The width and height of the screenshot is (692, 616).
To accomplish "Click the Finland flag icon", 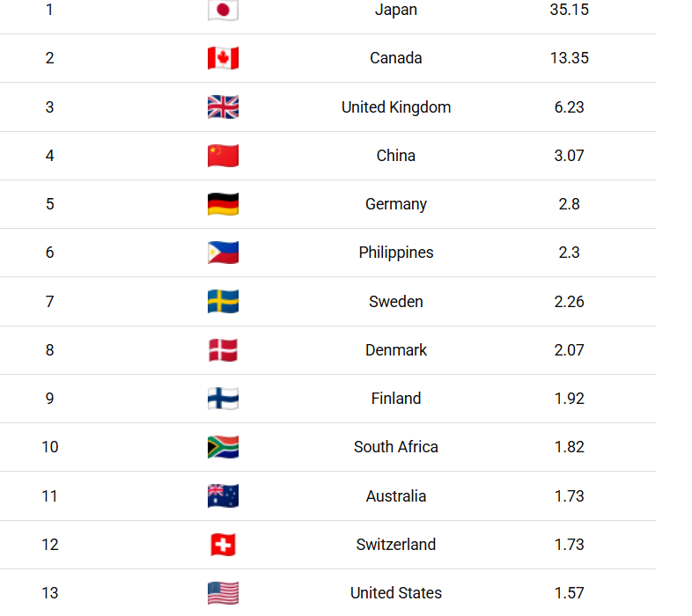I will pyautogui.click(x=223, y=399).
